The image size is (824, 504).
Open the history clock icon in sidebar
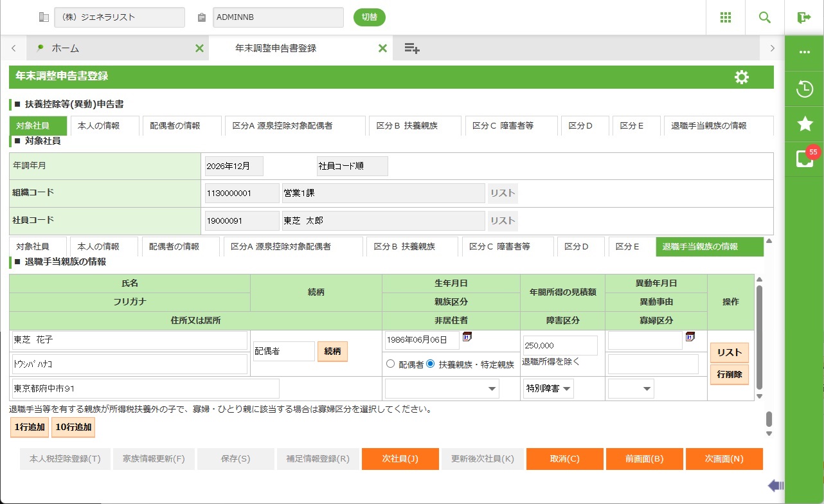(x=804, y=89)
